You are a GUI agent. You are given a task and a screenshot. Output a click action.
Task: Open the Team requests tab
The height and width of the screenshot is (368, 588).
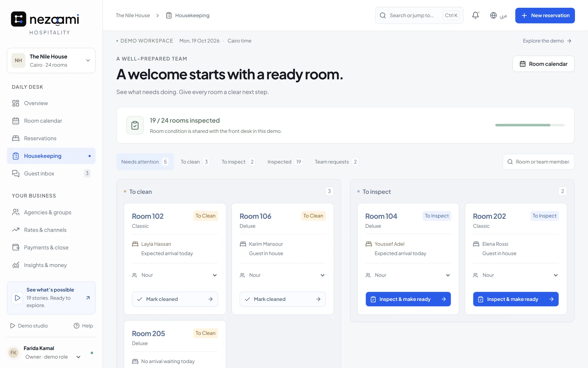[336, 162]
